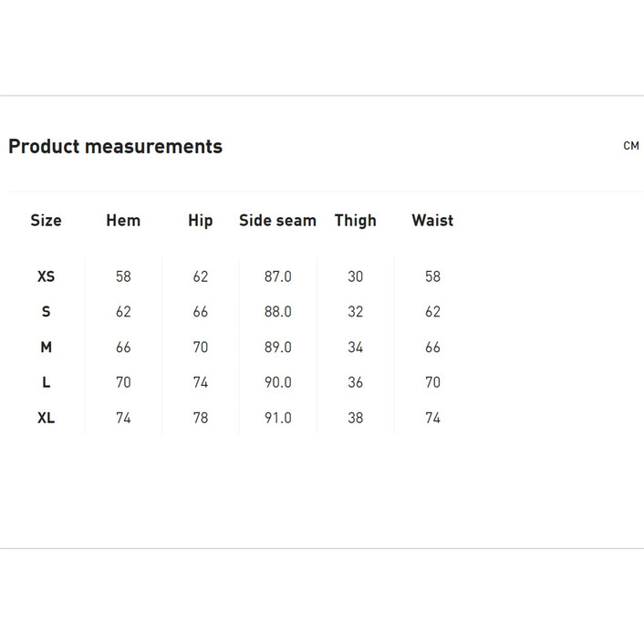Select the Thigh value for size XS

tap(356, 276)
